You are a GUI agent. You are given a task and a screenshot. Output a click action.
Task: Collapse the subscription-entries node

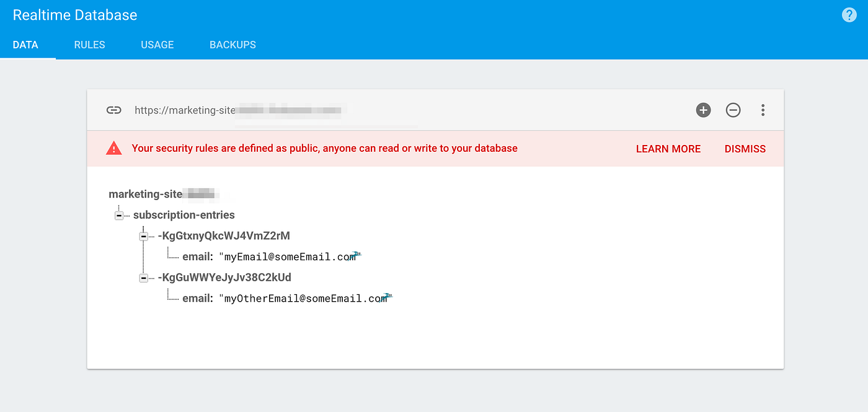click(119, 216)
